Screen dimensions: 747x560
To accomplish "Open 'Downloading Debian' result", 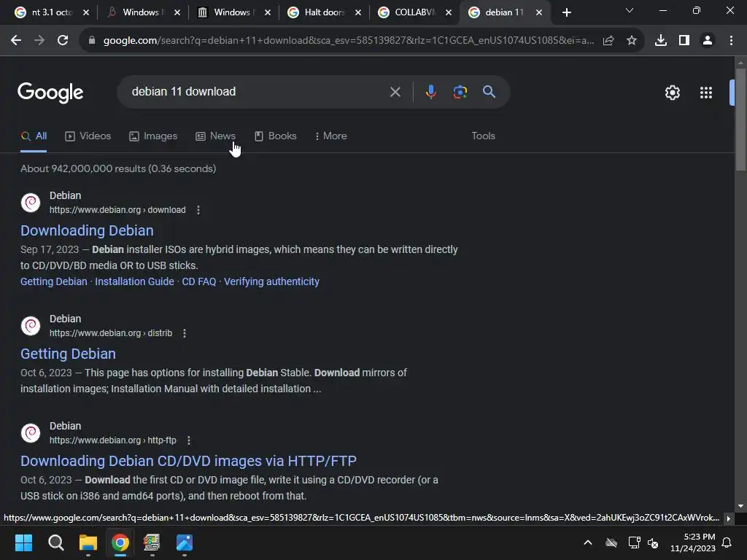I will click(x=88, y=230).
